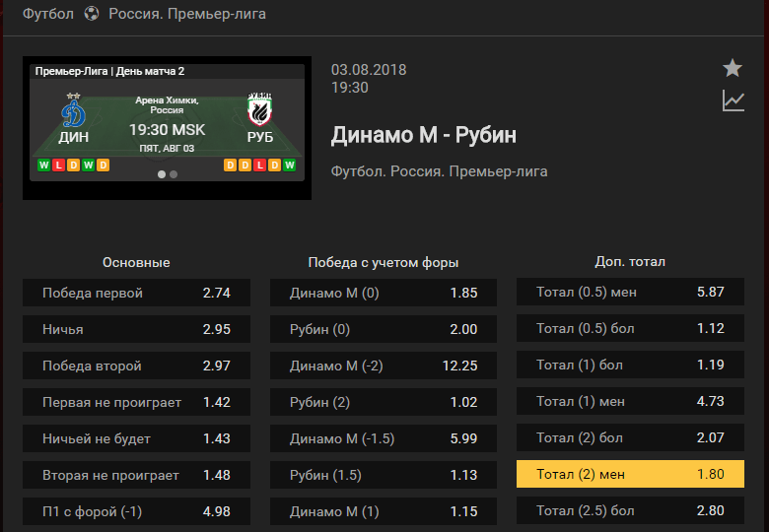Select first carousel dot in match widget
The image size is (769, 532).
click(x=162, y=174)
